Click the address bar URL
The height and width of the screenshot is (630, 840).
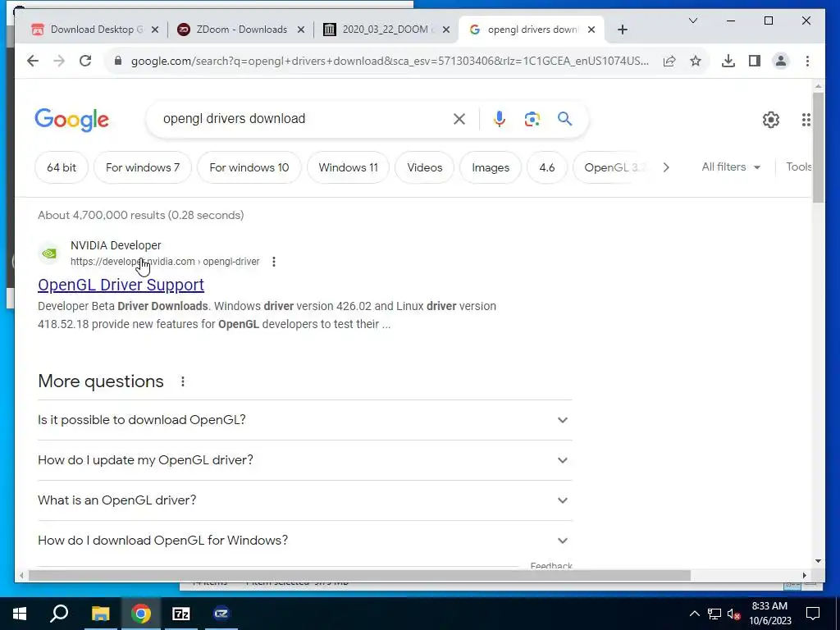pyautogui.click(x=390, y=61)
